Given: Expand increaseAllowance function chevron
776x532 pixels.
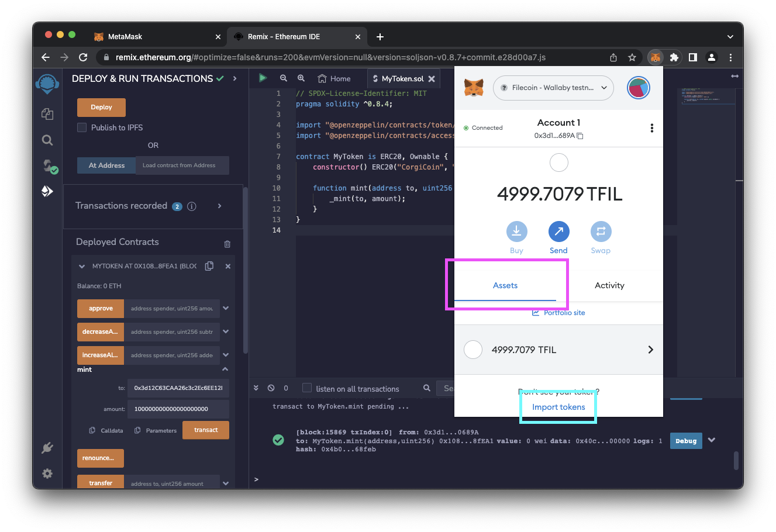Looking at the screenshot, I should (x=226, y=355).
